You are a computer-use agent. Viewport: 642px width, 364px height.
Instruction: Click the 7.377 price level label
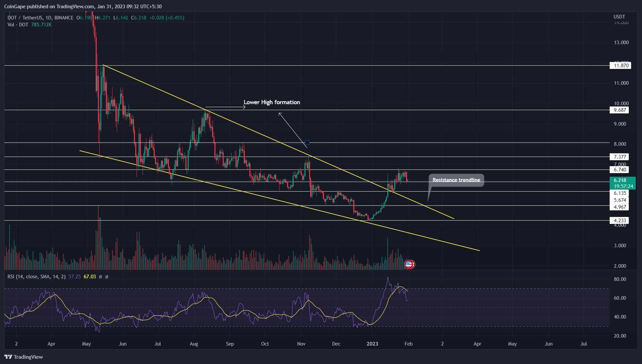(619, 157)
